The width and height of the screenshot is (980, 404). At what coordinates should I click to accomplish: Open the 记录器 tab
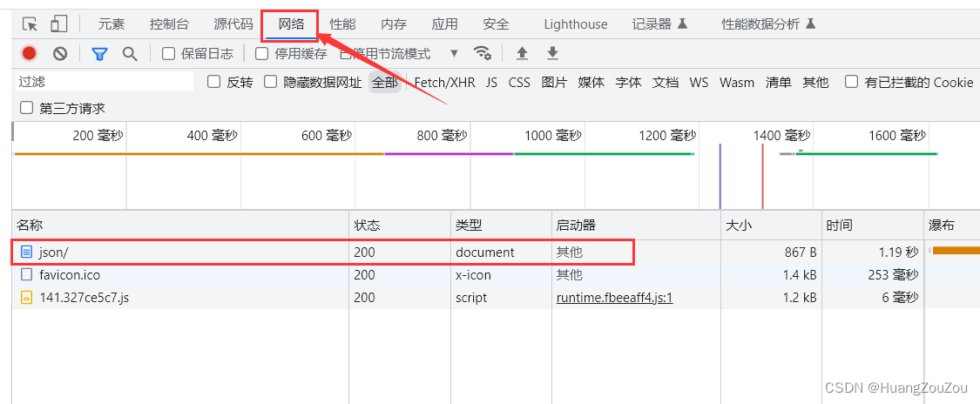tap(660, 24)
